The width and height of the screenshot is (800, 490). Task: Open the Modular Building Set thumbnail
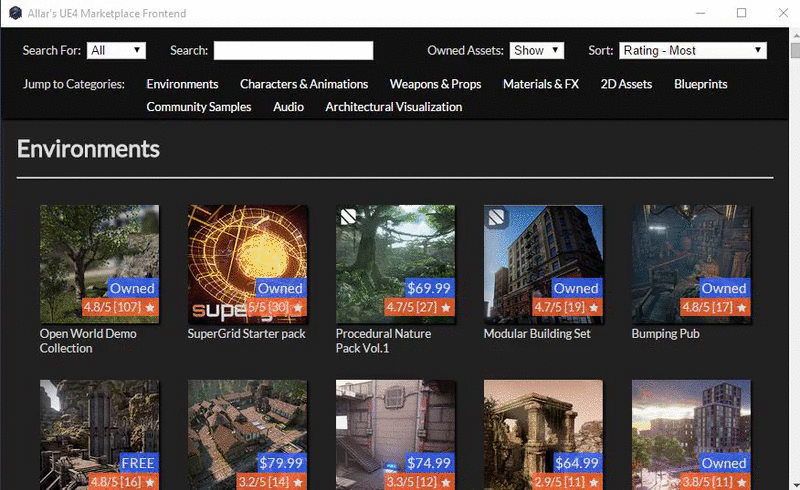(x=543, y=264)
